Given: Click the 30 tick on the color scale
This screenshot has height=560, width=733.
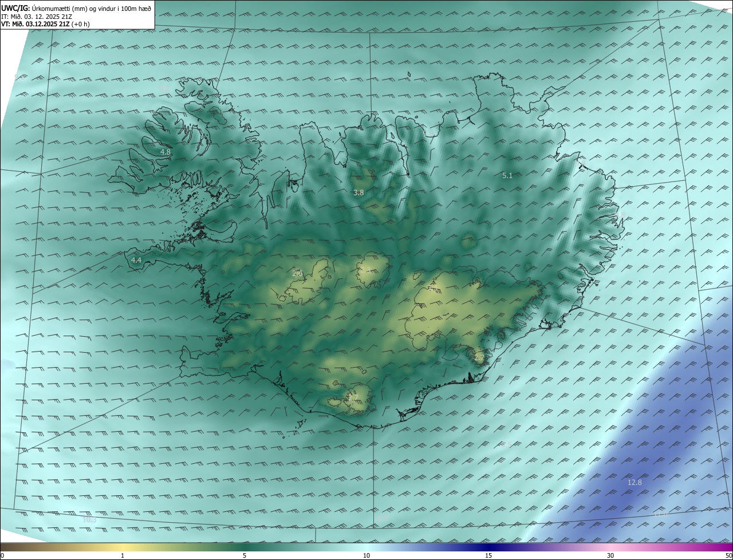Looking at the screenshot, I should (610, 556).
